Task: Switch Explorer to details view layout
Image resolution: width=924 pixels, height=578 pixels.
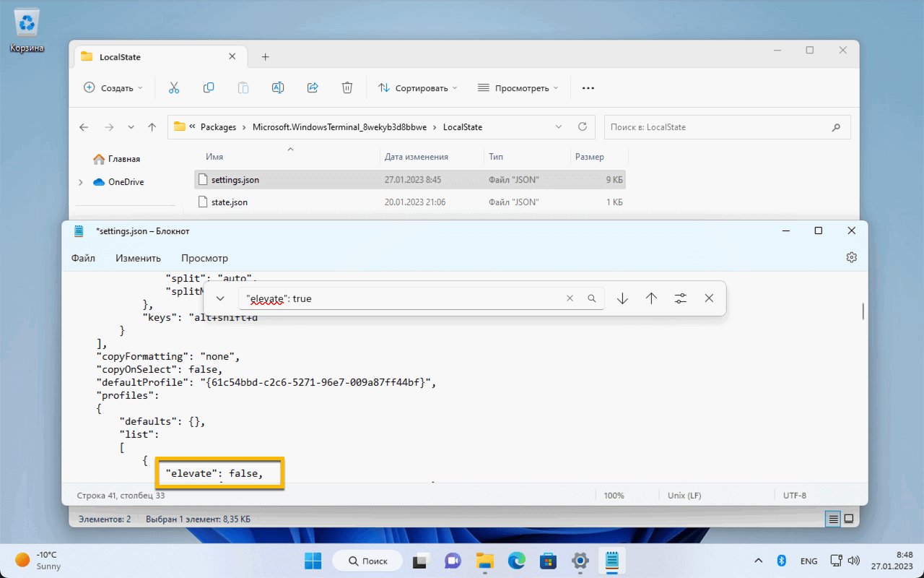Action: click(x=834, y=519)
